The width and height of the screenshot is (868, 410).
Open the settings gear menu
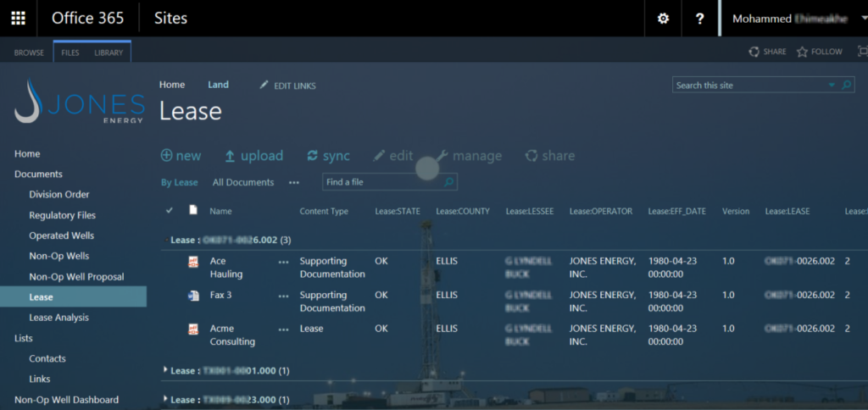(x=663, y=19)
